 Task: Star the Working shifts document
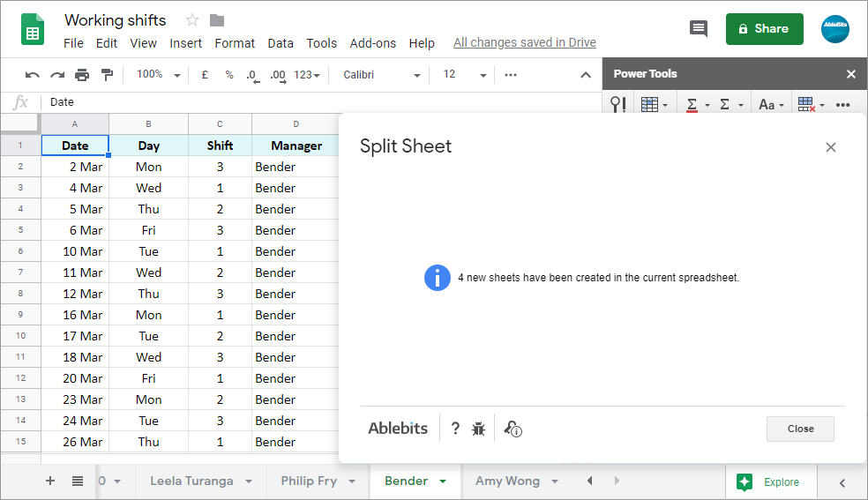(192, 20)
